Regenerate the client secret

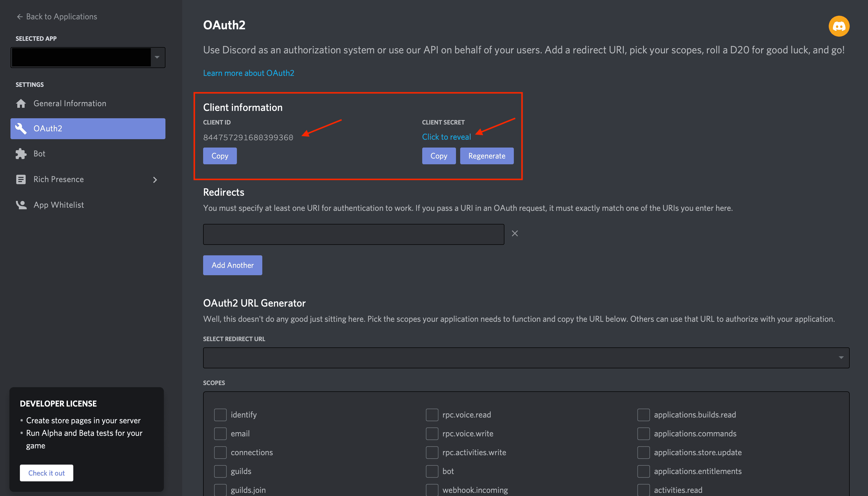pos(487,156)
